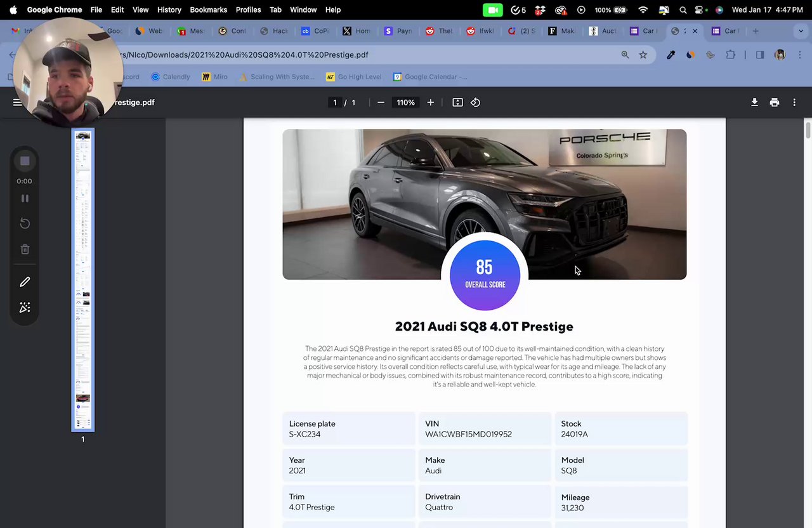
Task: Zoom out the PDF with the minus button
Action: (381, 102)
